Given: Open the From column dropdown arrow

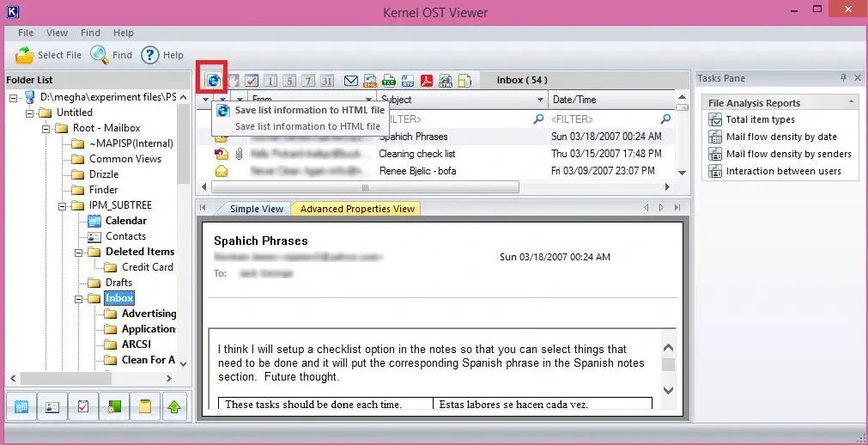Looking at the screenshot, I should click(368, 100).
